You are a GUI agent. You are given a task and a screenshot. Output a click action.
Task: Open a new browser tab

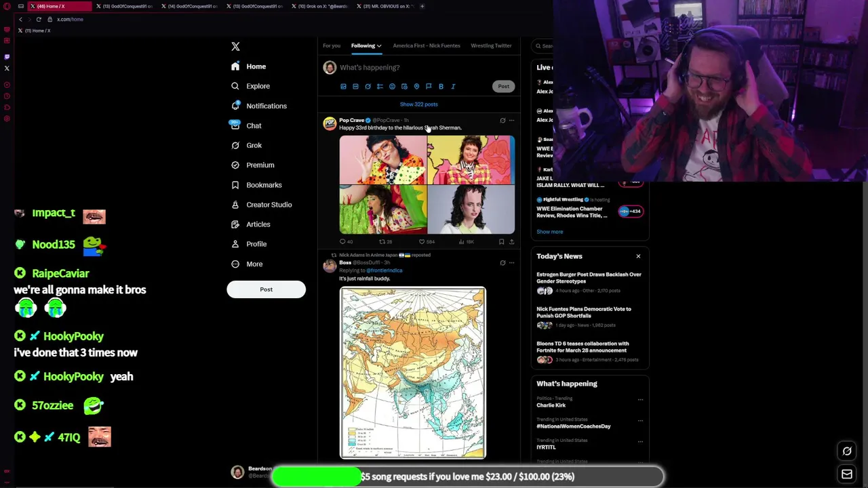(x=422, y=6)
